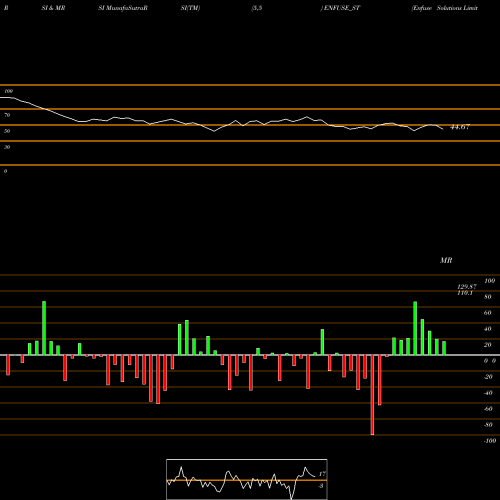The image size is (500, 500).
Task: Click the 50 label on RSI axis
Action: 7,131
